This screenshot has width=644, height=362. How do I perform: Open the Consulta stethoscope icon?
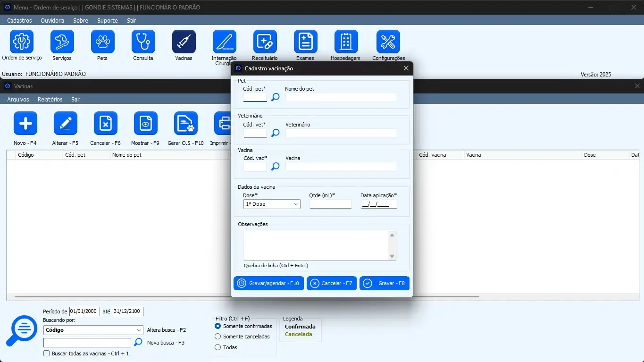coord(143,42)
